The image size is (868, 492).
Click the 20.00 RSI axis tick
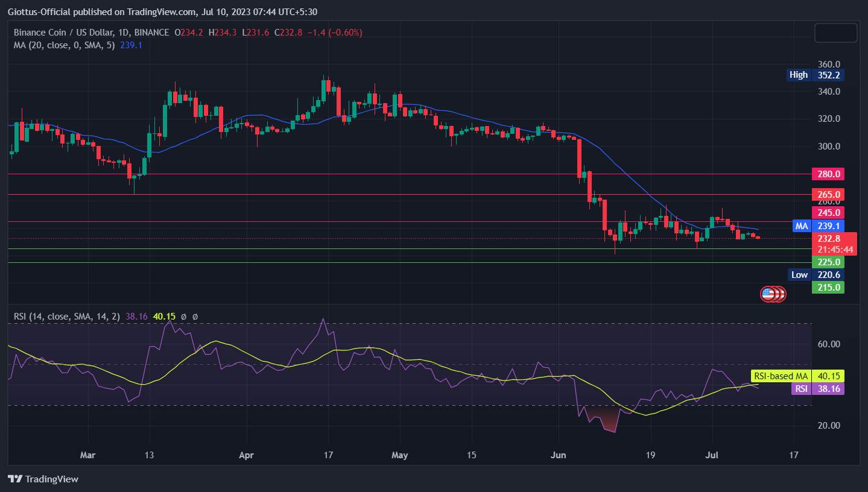coord(828,425)
